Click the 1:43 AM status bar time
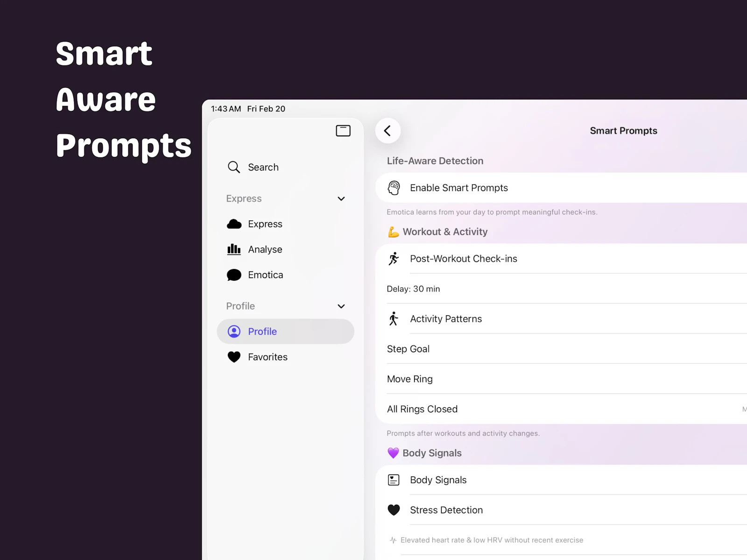747x560 pixels. (226, 109)
